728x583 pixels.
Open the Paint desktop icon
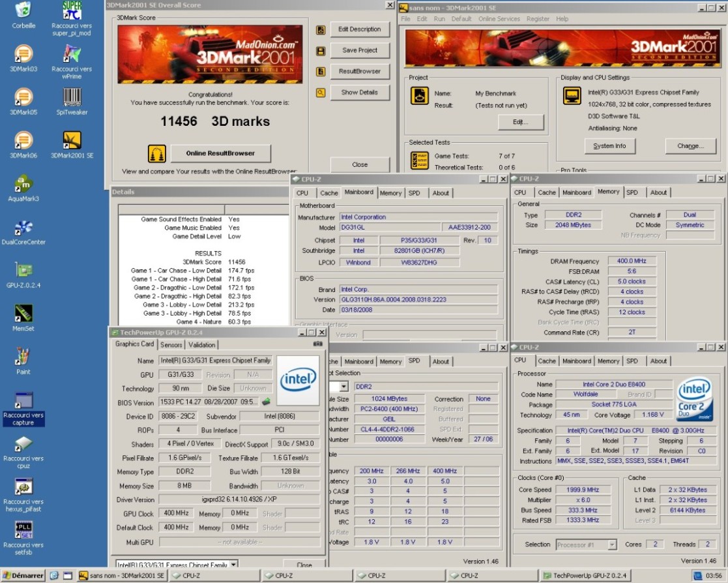click(23, 356)
